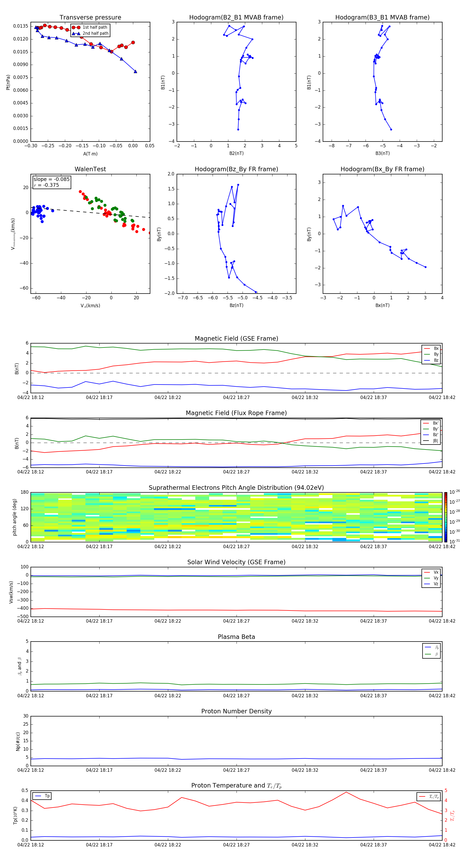Click the 'Transverse pressure' plot title
The width and height of the screenshot is (473, 868).
pos(90,18)
